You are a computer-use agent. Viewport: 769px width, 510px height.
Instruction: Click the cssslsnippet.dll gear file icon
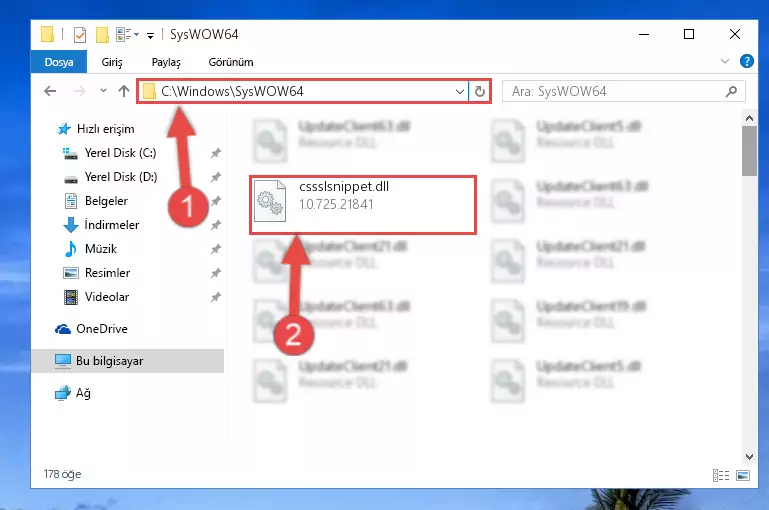(x=270, y=201)
